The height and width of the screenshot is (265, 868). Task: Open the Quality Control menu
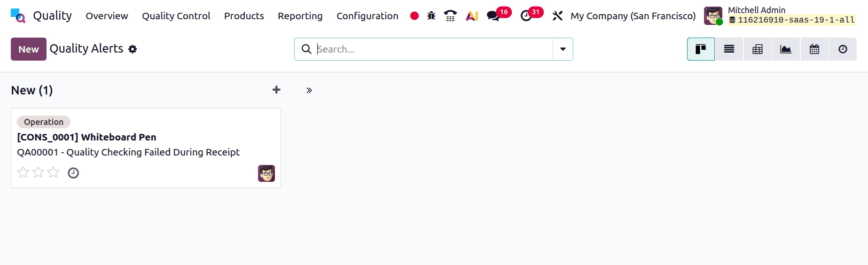tap(176, 16)
